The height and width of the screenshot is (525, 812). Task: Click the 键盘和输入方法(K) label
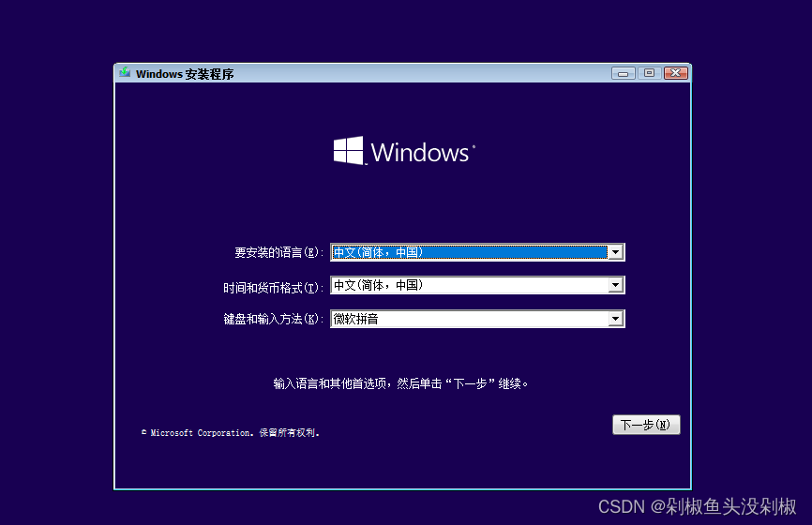273,319
